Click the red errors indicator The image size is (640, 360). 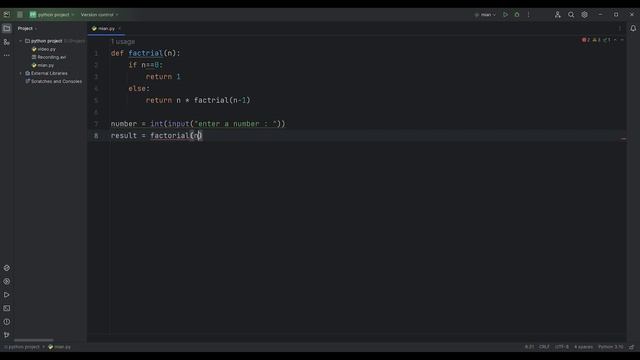586,40
